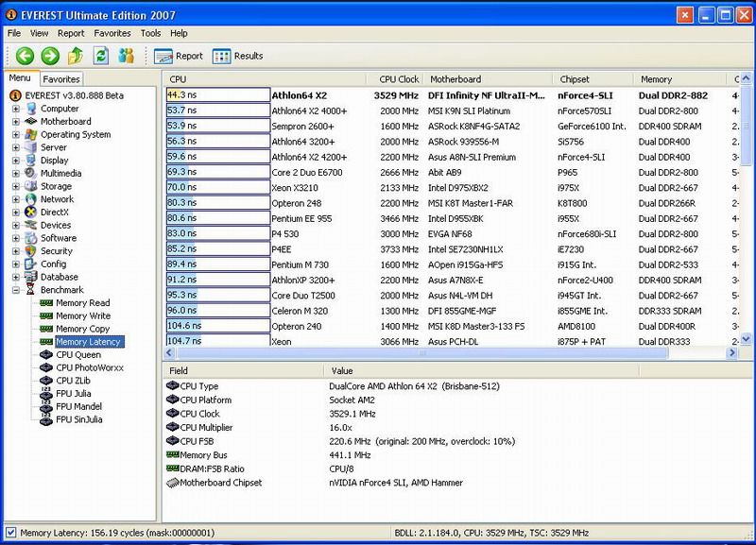Select the Operating System icon
Image resolution: width=756 pixels, height=545 pixels.
(31, 134)
